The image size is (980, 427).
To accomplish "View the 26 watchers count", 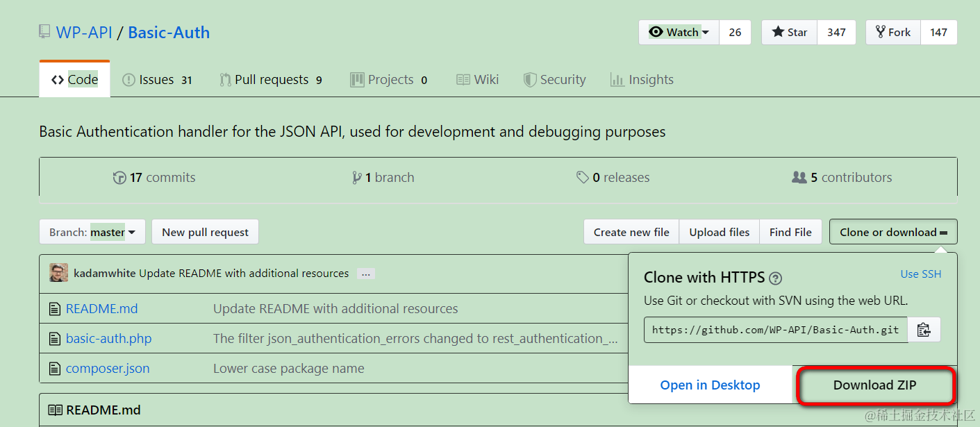I will pos(735,32).
